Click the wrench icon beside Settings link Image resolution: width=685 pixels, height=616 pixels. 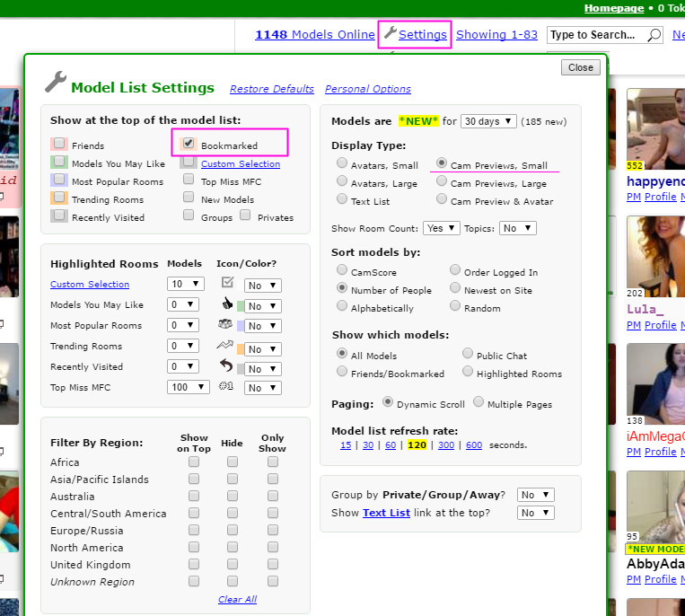click(x=390, y=34)
